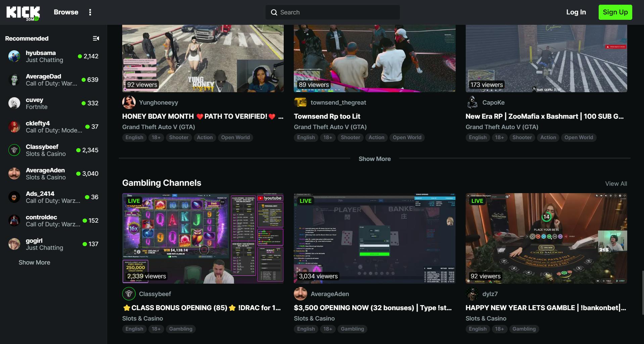Open cuvey Fortnite sidebar entry
Screen dimensions: 644x344
pyautogui.click(x=53, y=103)
